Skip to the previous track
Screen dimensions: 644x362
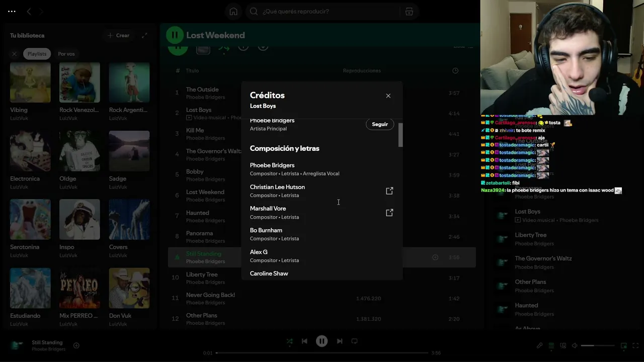click(x=304, y=341)
